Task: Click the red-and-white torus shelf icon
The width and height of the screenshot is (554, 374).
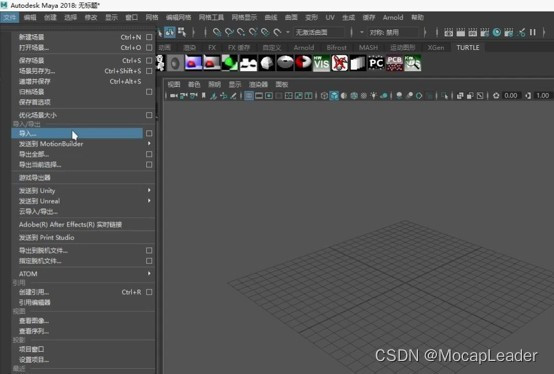Action: [x=303, y=63]
